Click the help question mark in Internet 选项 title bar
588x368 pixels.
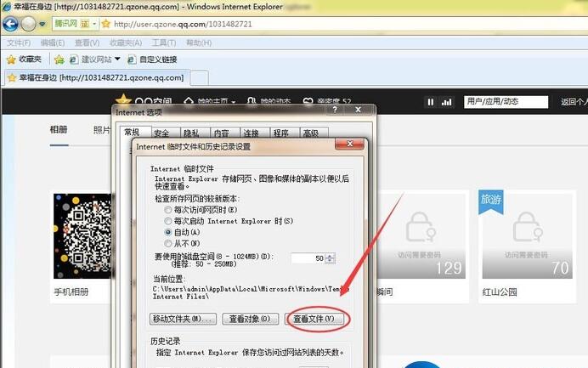pyautogui.click(x=348, y=111)
